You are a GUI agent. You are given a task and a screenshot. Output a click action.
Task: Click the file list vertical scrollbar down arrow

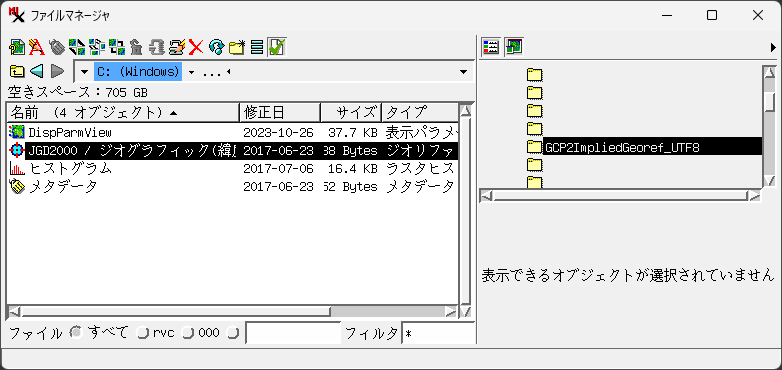click(466, 312)
